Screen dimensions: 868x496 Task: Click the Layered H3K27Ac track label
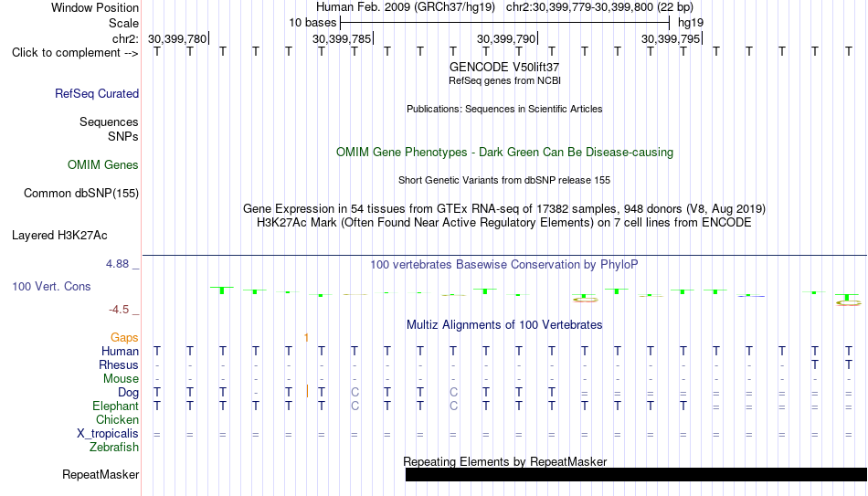(x=59, y=236)
